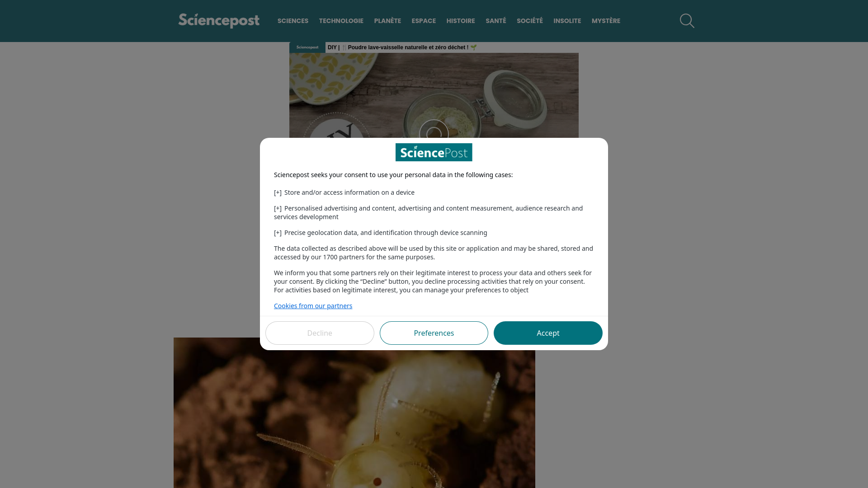Open the HISTOIRE category
This screenshot has height=488, width=868.
point(461,21)
